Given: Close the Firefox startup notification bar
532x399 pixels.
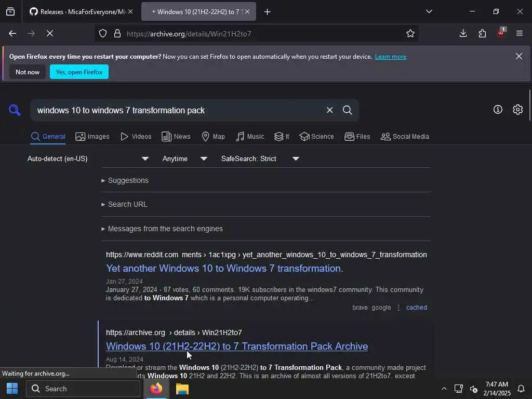Looking at the screenshot, I should click(519, 56).
